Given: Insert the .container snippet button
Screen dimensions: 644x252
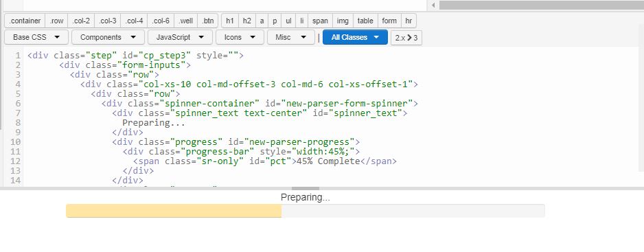Looking at the screenshot, I should [x=25, y=21].
